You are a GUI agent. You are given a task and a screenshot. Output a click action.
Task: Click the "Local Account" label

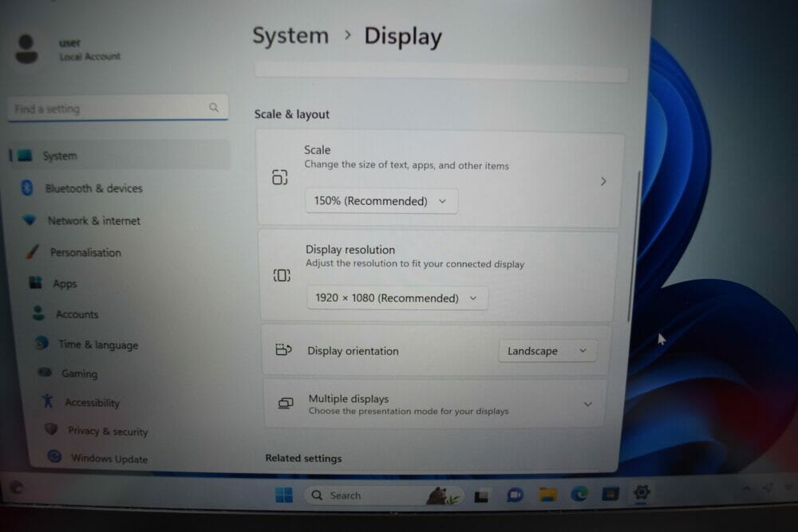(x=89, y=56)
